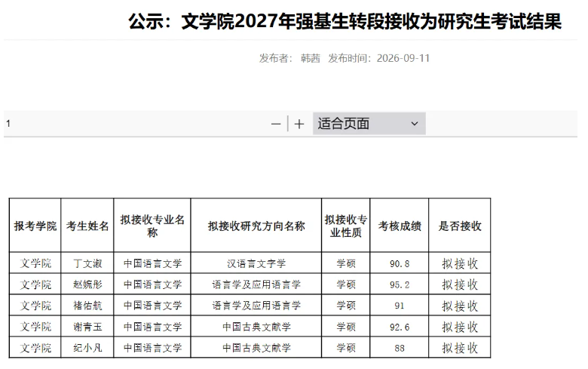Click 中国语言文学 in 纪小凡's row

[x=152, y=348]
